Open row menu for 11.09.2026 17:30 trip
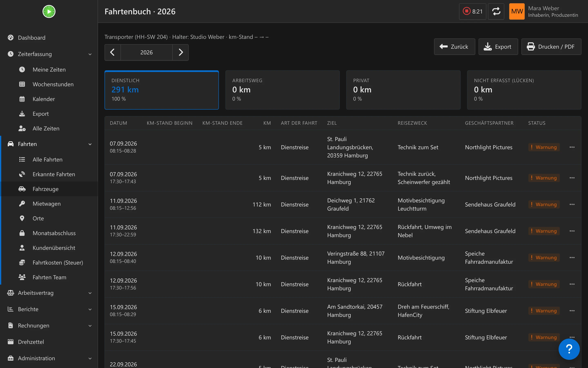Screen dimensions: 588x368 pyautogui.click(x=572, y=231)
